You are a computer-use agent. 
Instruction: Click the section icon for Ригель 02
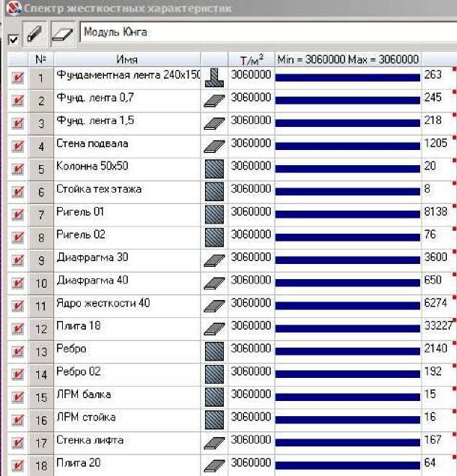point(214,237)
